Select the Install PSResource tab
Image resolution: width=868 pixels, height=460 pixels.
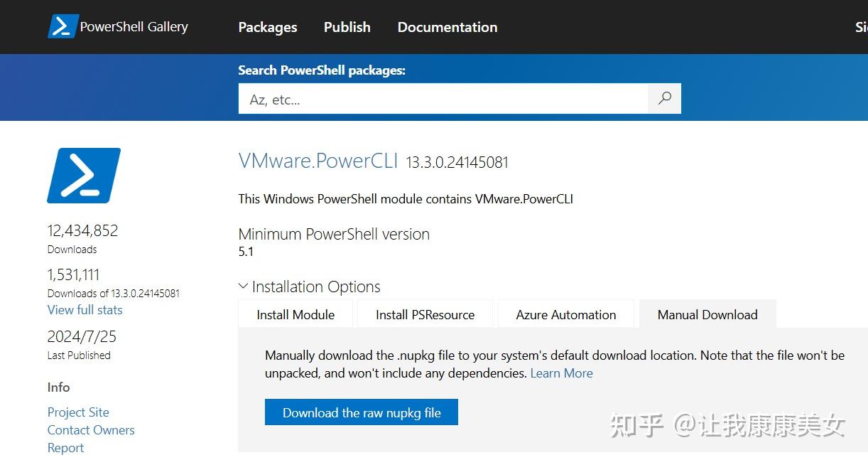425,315
